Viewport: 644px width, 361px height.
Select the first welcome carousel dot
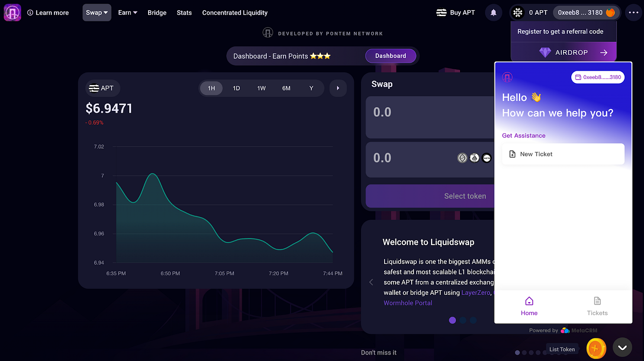click(452, 320)
